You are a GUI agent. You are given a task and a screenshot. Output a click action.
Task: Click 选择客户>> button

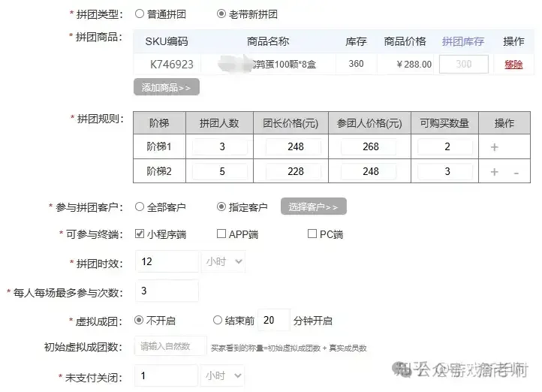pos(314,207)
